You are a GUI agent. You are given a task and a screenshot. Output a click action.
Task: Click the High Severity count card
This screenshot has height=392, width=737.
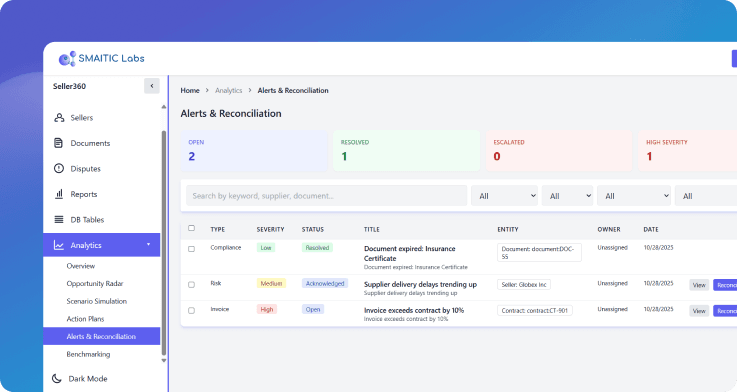tap(688, 150)
